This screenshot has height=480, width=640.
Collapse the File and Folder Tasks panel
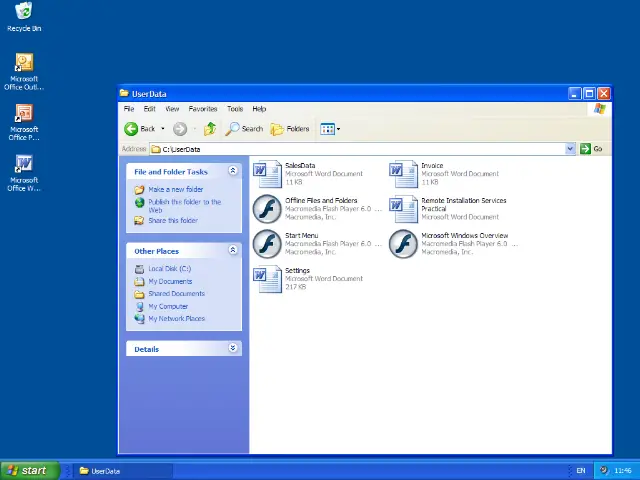pos(233,171)
